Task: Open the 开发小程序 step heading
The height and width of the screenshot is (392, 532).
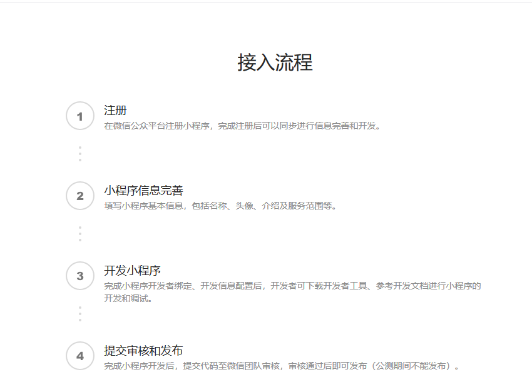Action: point(132,271)
